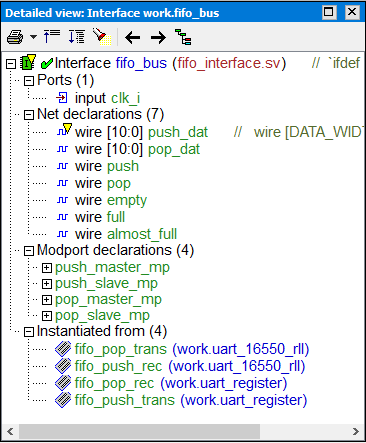Image resolution: width=366 pixels, height=443 pixels.
Task: Select the pop_slave_mp label
Action: pyautogui.click(x=102, y=315)
